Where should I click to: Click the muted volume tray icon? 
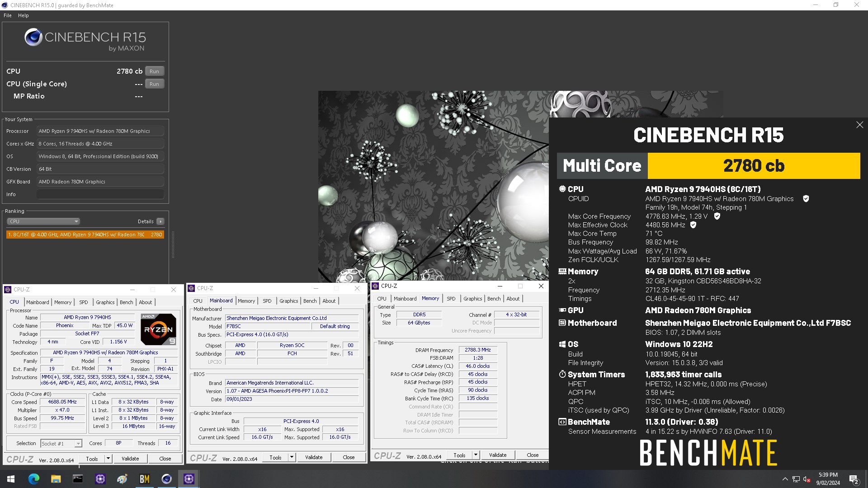pyautogui.click(x=807, y=479)
